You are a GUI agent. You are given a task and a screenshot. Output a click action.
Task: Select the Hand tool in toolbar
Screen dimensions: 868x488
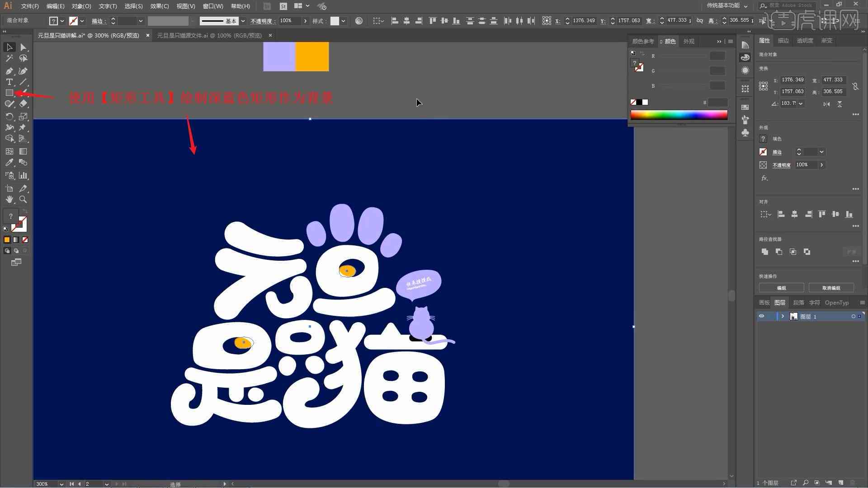pyautogui.click(x=9, y=199)
